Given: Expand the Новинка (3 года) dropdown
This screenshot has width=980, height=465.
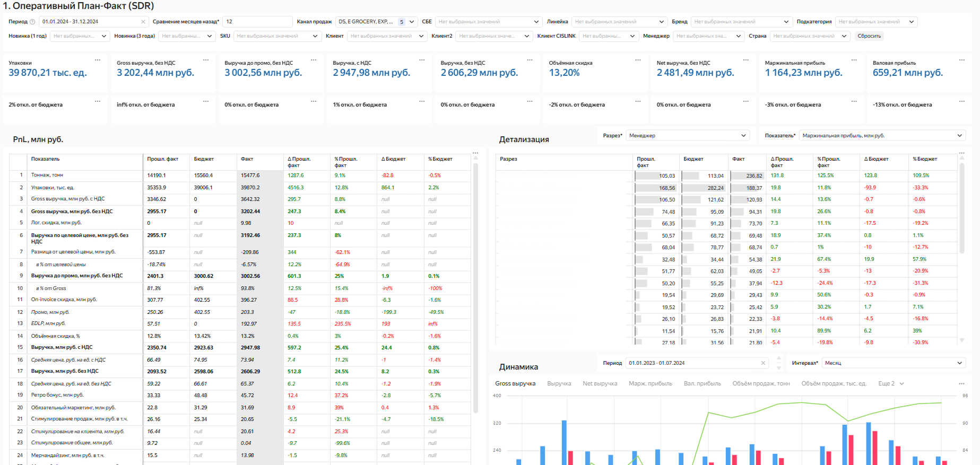Looking at the screenshot, I should (187, 36).
